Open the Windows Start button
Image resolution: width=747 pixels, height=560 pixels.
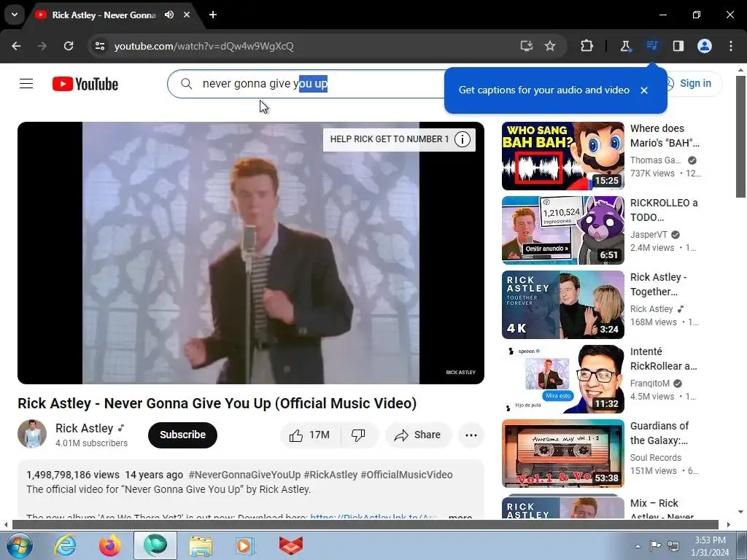[x=20, y=545]
